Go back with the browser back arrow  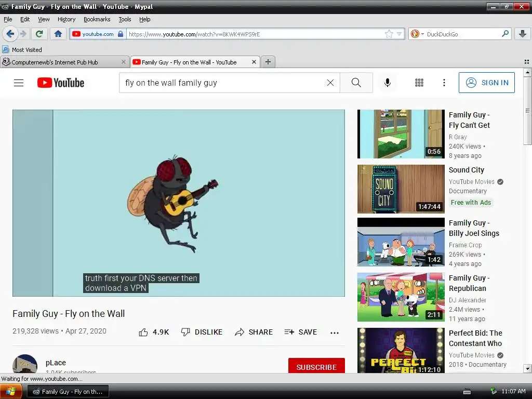(x=10, y=34)
